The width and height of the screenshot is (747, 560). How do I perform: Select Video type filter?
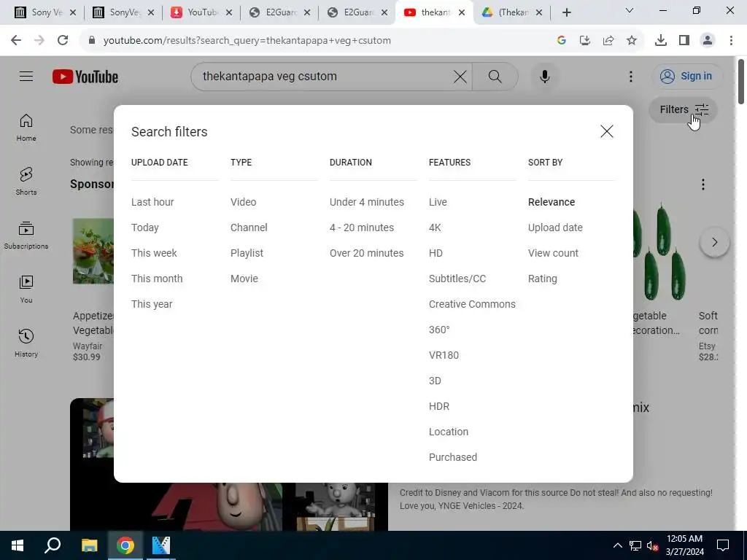coord(243,202)
